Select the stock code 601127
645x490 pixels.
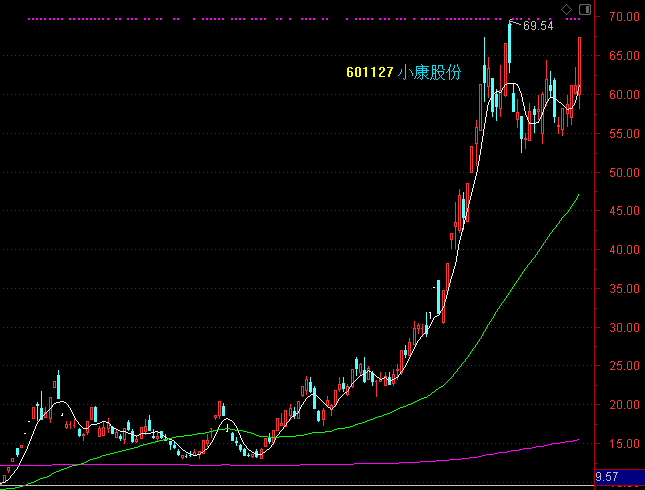click(x=370, y=72)
